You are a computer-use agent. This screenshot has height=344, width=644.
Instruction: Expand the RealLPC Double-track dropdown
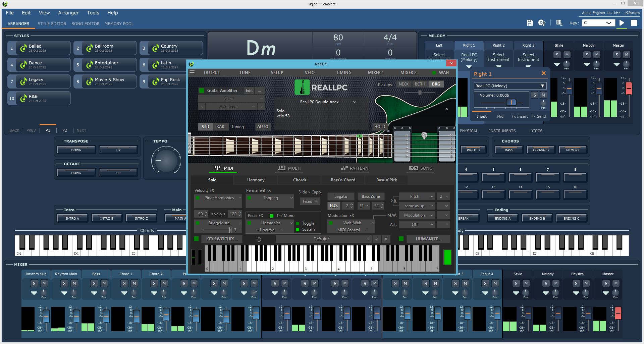point(354,102)
